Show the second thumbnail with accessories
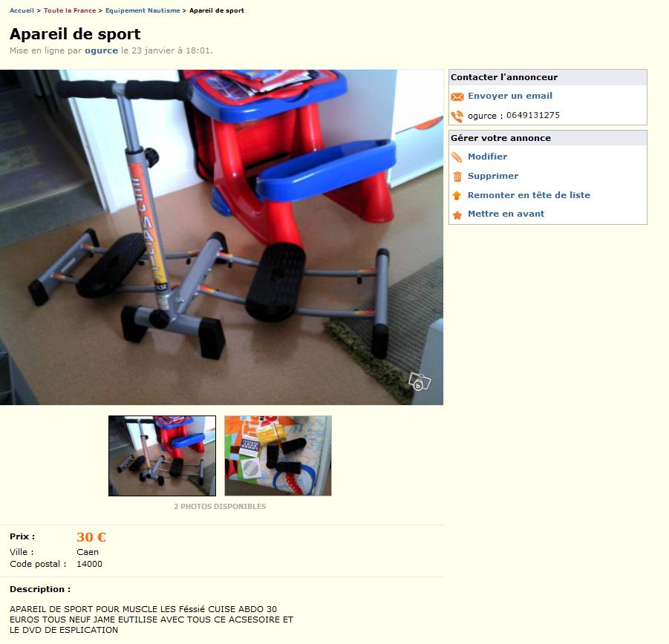This screenshot has height=644, width=669. [278, 456]
